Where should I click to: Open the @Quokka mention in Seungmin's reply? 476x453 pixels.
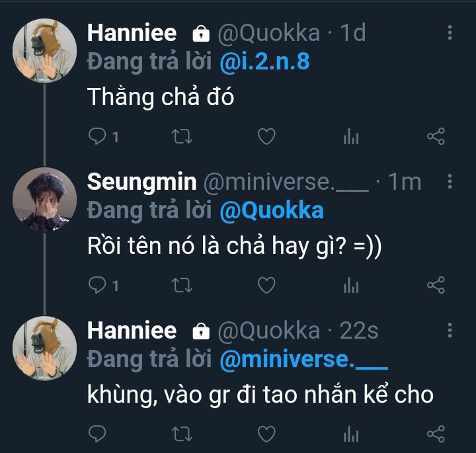tap(271, 210)
